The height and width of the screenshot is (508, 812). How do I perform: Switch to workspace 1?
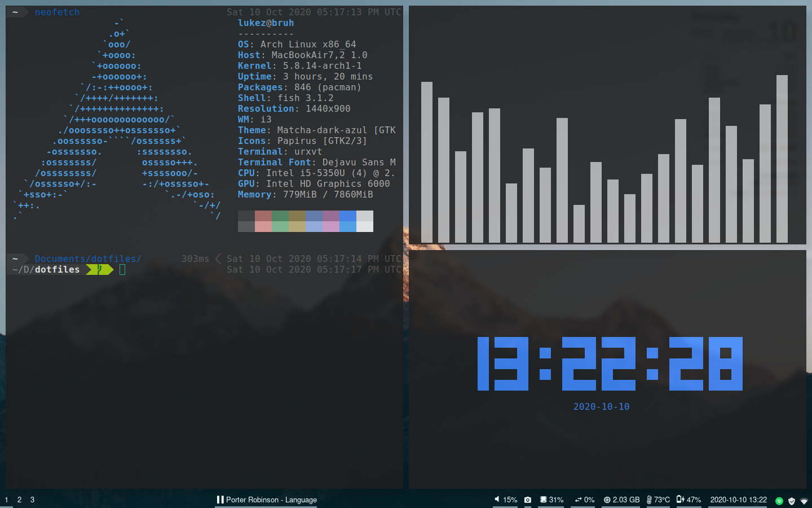(6, 500)
